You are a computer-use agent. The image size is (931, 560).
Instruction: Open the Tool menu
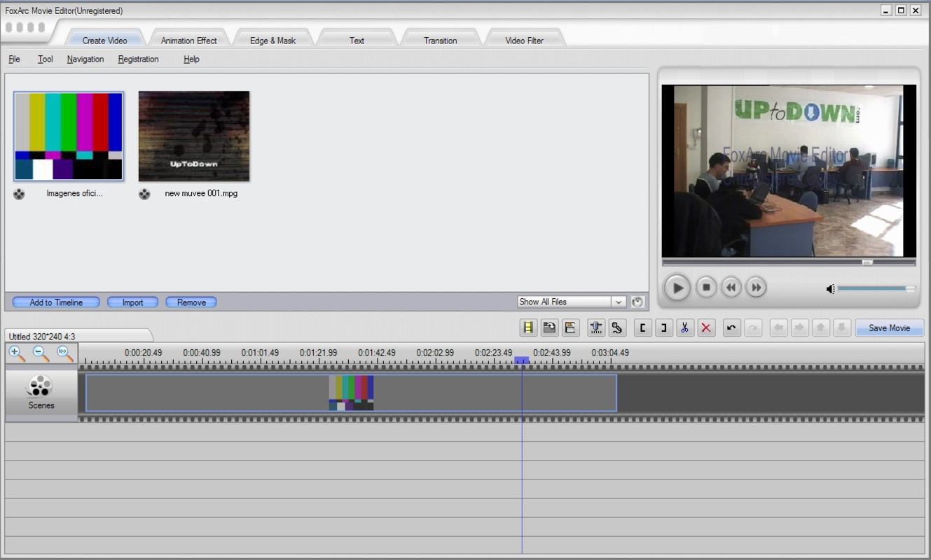click(46, 59)
